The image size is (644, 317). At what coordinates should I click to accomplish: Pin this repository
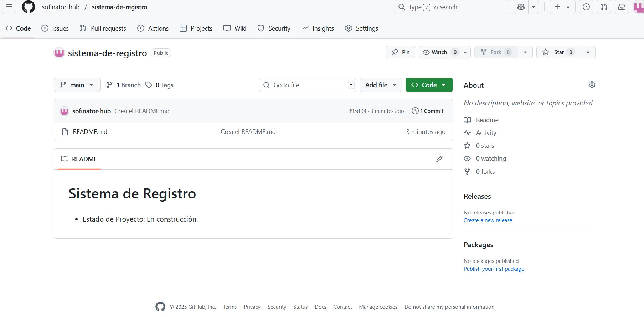click(x=400, y=52)
